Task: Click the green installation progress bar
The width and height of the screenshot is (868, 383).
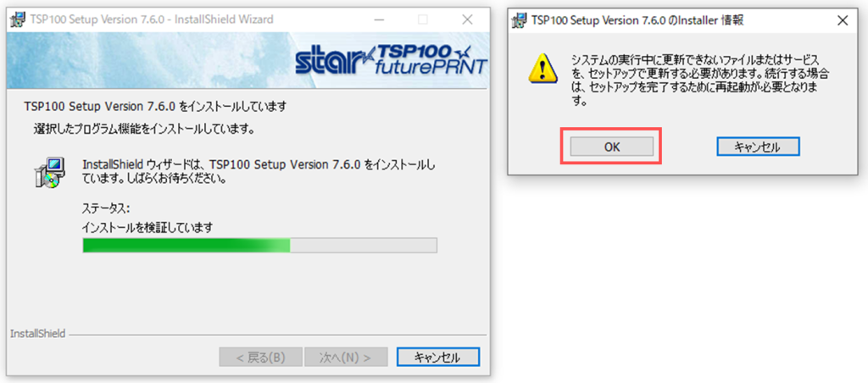Action: pos(259,245)
